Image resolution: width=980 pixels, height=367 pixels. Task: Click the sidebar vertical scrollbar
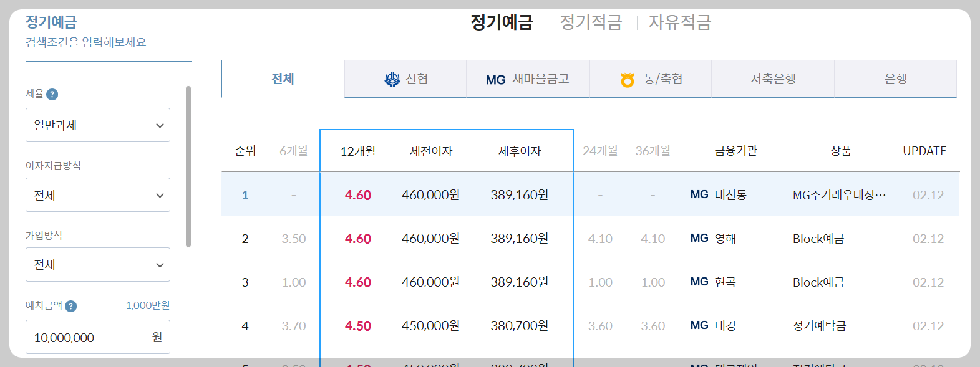188,166
